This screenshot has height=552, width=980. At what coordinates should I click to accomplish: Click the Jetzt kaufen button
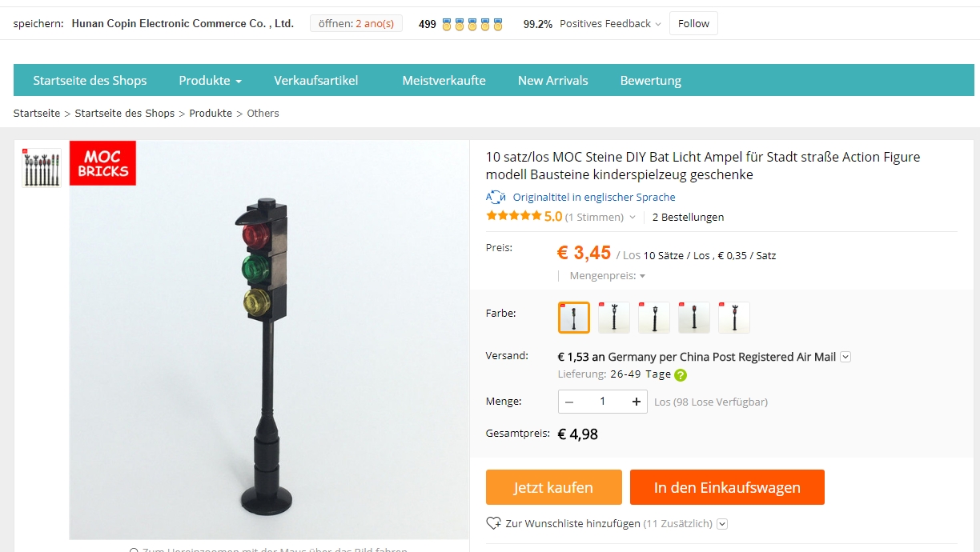click(x=554, y=487)
